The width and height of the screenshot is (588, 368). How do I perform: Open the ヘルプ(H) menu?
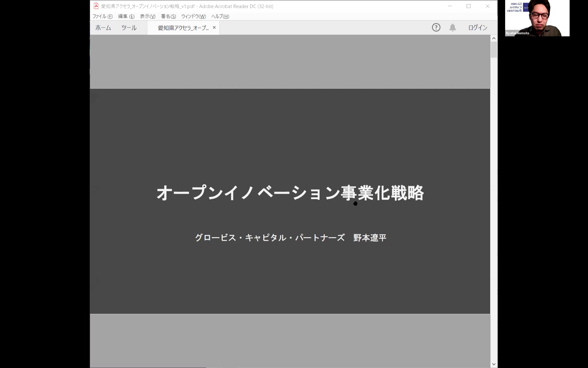pyautogui.click(x=220, y=16)
